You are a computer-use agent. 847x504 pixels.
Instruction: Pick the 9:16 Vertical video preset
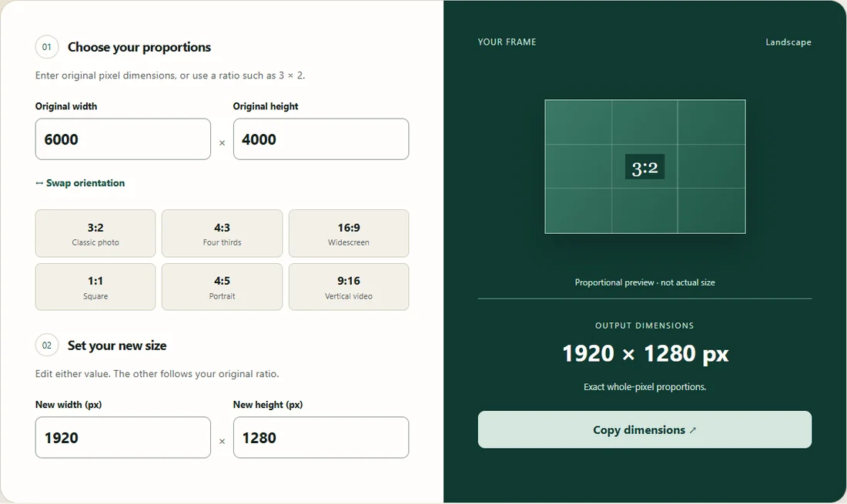[x=348, y=287]
